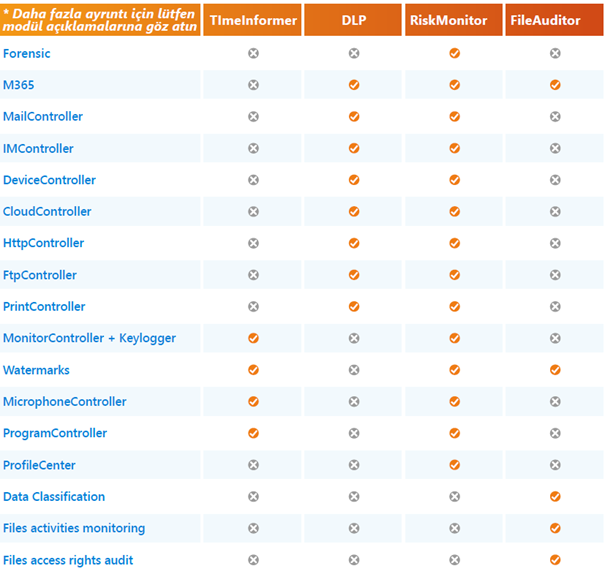Open the CloudController module link
605x574 pixels.
tap(47, 212)
